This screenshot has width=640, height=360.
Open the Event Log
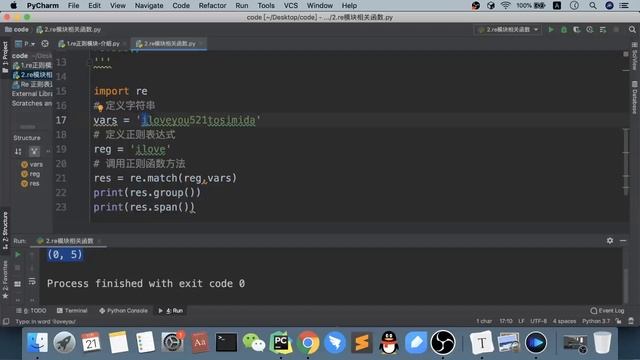[607, 311]
